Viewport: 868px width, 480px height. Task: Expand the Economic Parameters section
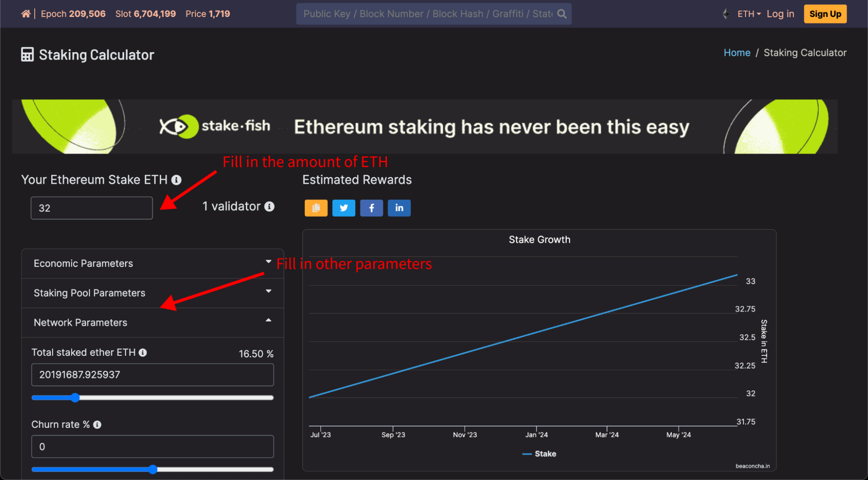pos(152,264)
